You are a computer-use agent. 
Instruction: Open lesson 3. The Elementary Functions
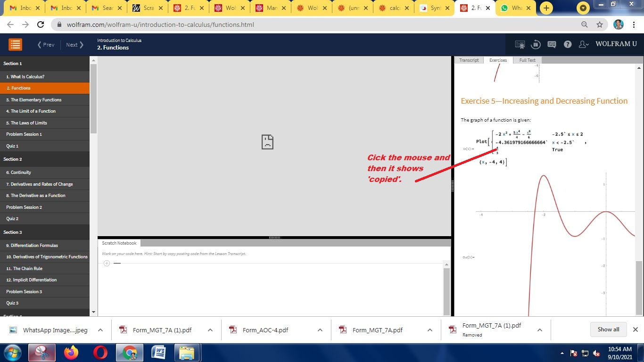pyautogui.click(x=45, y=100)
